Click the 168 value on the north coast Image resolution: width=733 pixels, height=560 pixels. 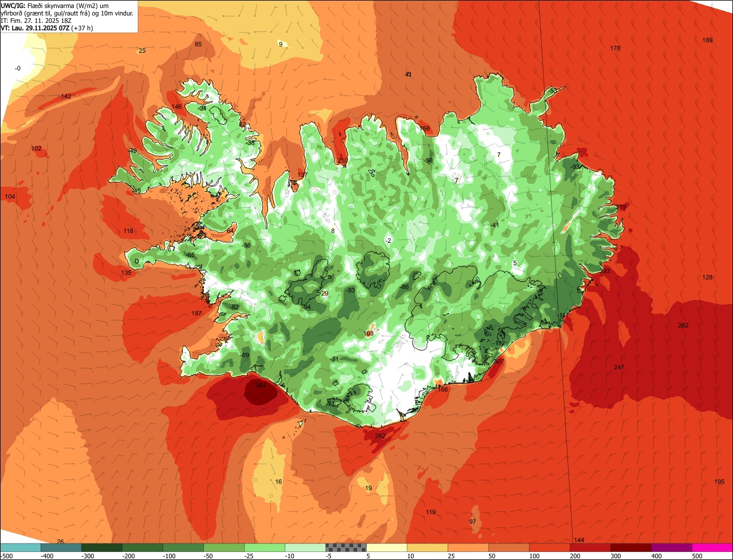pos(424,128)
